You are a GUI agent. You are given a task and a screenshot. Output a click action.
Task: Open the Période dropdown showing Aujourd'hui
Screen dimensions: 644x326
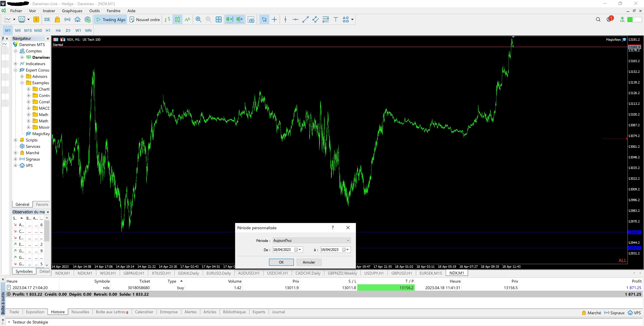tap(311, 240)
